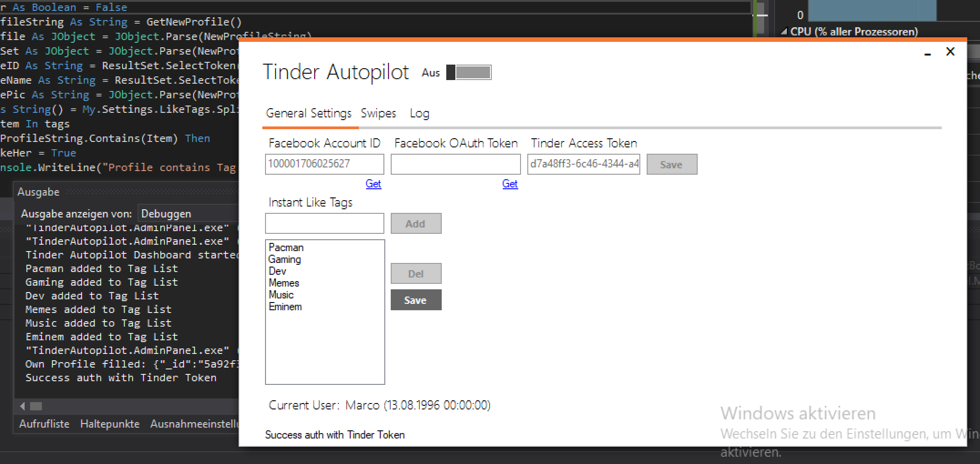This screenshot has width=980, height=464.
Task: Click the Tinder Access Token field
Action: pyautogui.click(x=584, y=164)
